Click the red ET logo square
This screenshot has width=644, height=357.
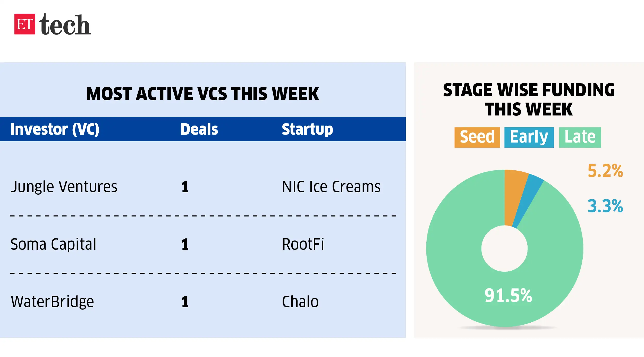pos(25,24)
